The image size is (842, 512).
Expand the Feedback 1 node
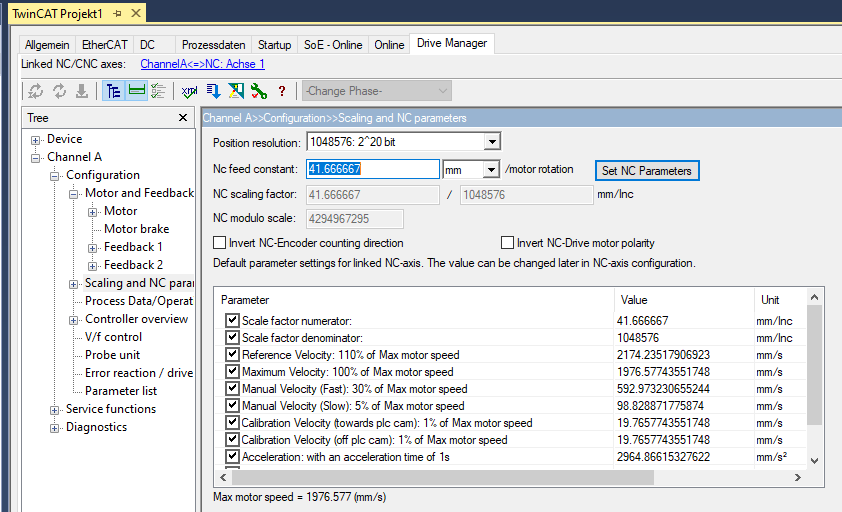92,248
